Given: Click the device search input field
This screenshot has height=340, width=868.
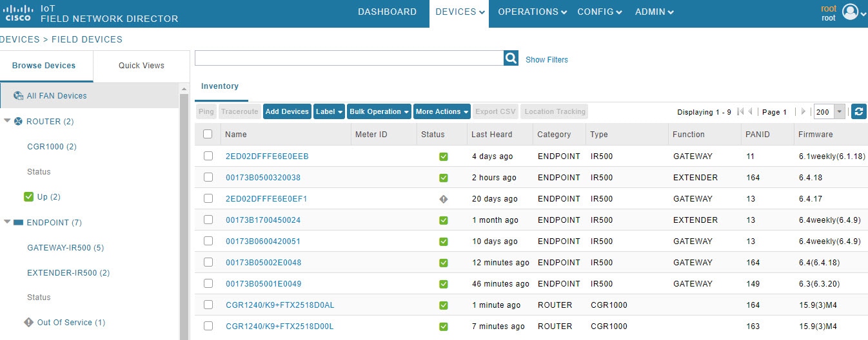Looking at the screenshot, I should click(349, 58).
